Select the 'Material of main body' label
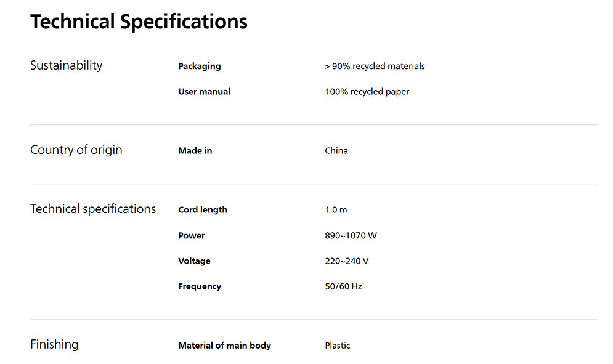The width and height of the screenshot is (613, 364). 224,346
